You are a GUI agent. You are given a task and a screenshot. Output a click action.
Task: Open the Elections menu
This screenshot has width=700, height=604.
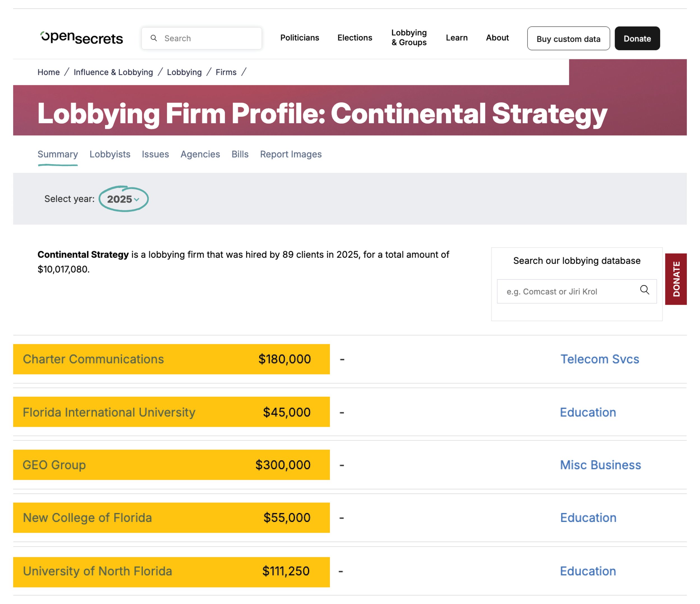coord(354,38)
